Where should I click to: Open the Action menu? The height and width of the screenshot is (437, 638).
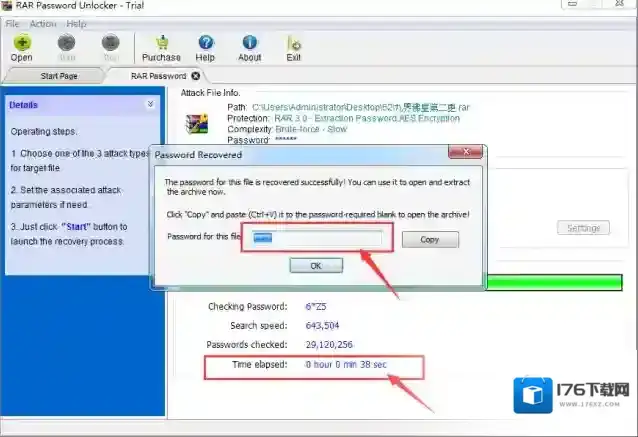(x=43, y=24)
